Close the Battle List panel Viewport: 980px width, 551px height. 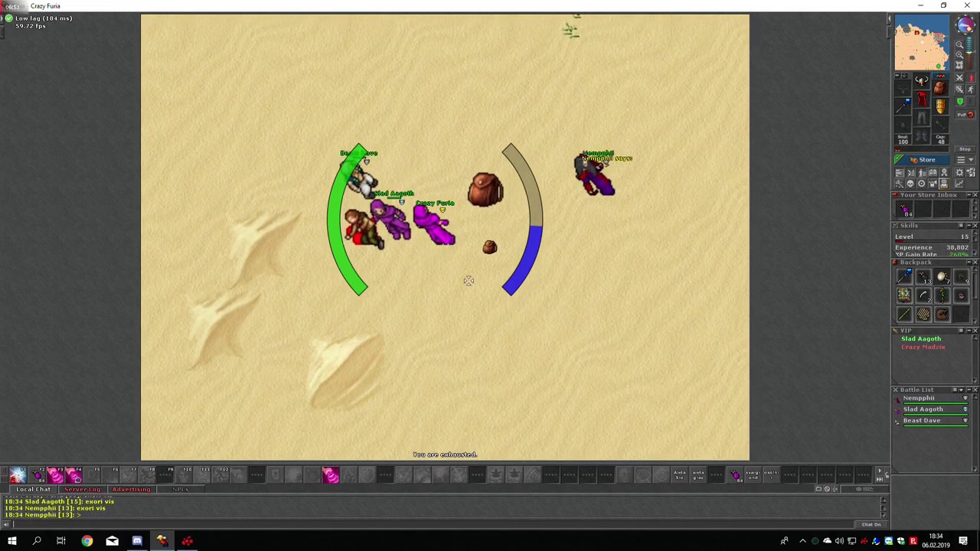click(975, 390)
